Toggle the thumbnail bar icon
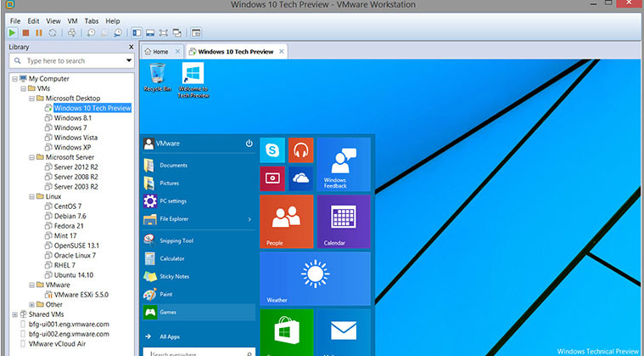This screenshot has width=644, height=356. click(x=150, y=33)
